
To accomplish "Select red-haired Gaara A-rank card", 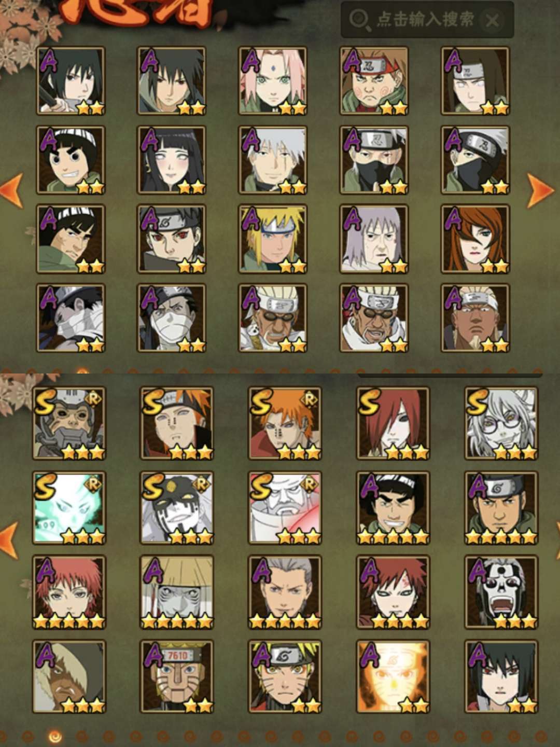I will click(393, 592).
